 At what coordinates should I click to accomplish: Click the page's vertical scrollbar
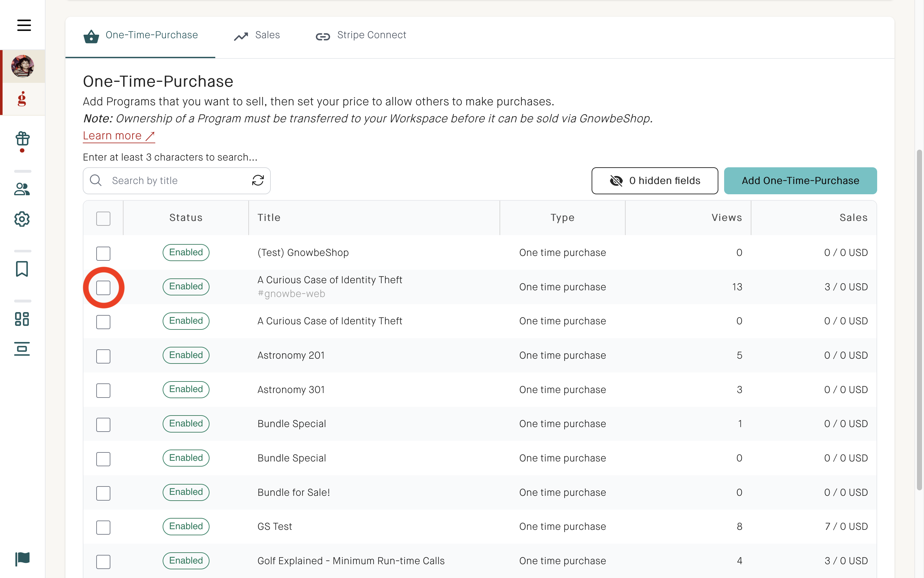click(x=920, y=320)
